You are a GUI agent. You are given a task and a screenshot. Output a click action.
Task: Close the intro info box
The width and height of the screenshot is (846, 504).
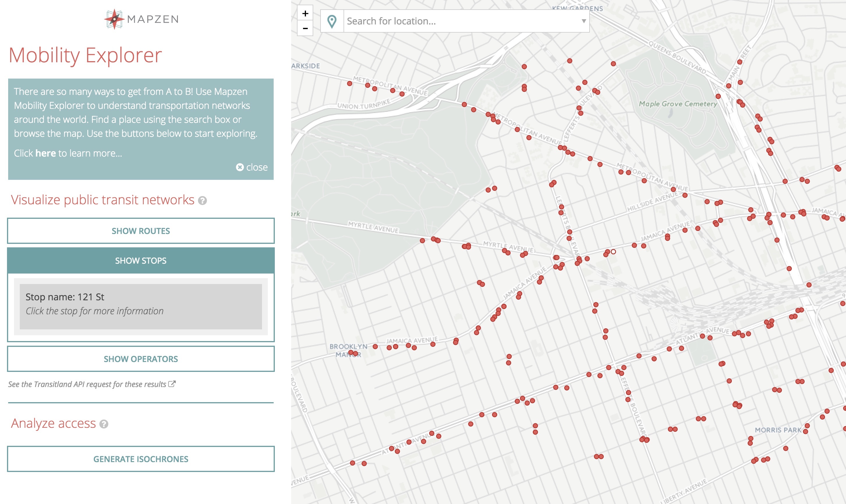pyautogui.click(x=252, y=167)
